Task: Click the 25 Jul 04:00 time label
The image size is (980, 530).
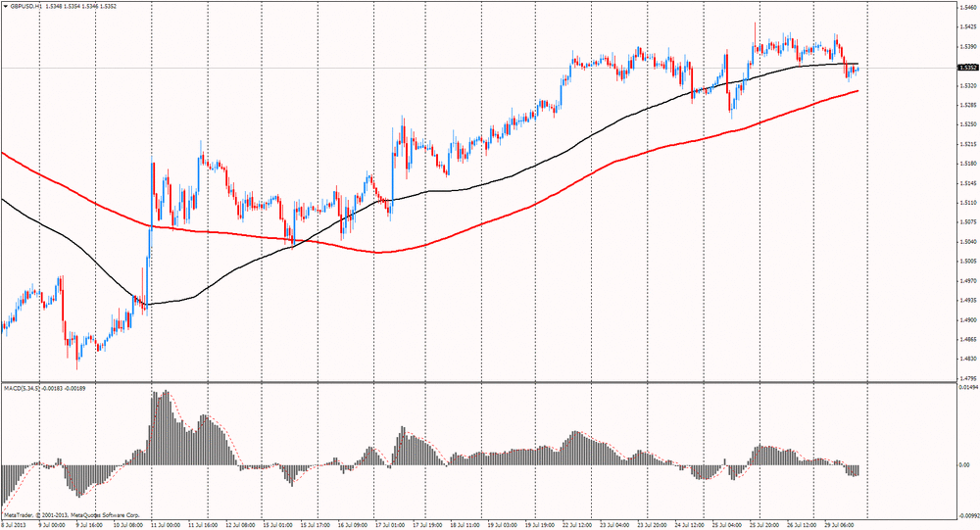Action: 727,526
